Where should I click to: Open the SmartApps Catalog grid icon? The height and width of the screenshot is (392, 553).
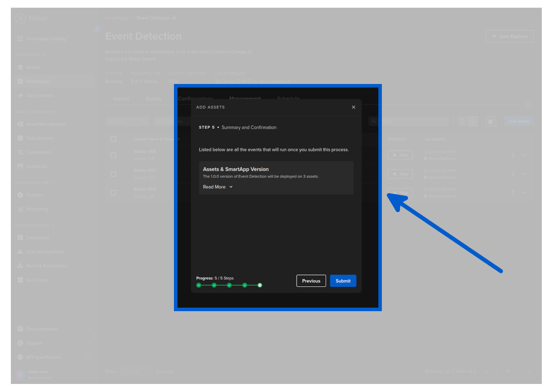tap(20, 39)
